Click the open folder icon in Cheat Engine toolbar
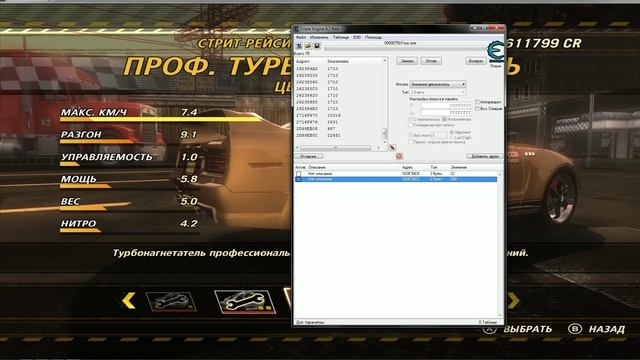The image size is (640, 360). point(308,46)
